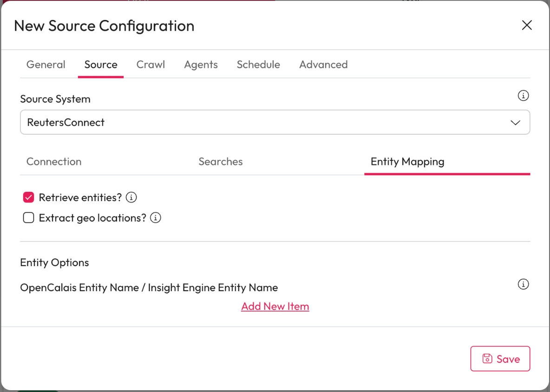The width and height of the screenshot is (550, 392).
Task: Open the Crawl tab
Action: [151, 65]
